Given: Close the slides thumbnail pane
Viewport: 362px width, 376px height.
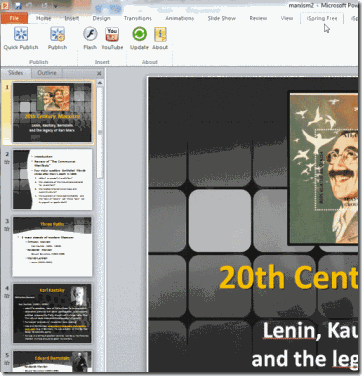Looking at the screenshot, I should [x=99, y=73].
